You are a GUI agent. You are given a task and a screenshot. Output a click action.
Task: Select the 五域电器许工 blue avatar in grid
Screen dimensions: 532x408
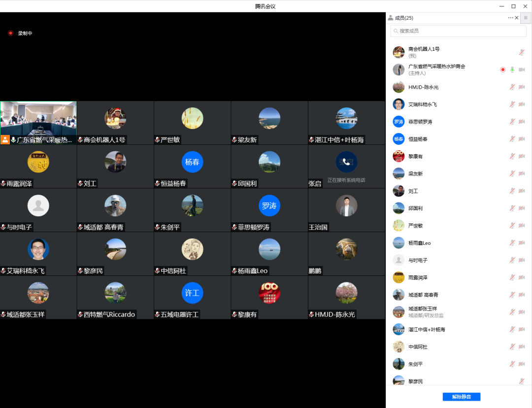[193, 293]
